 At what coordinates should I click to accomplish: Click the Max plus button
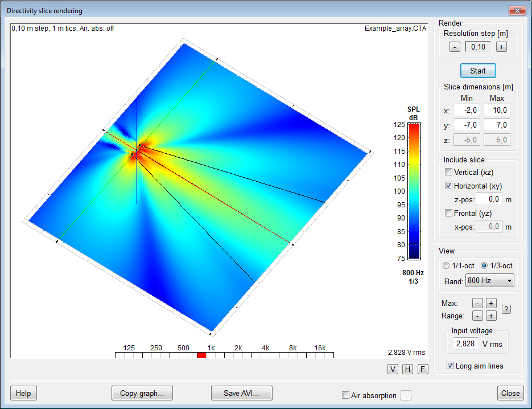(491, 304)
